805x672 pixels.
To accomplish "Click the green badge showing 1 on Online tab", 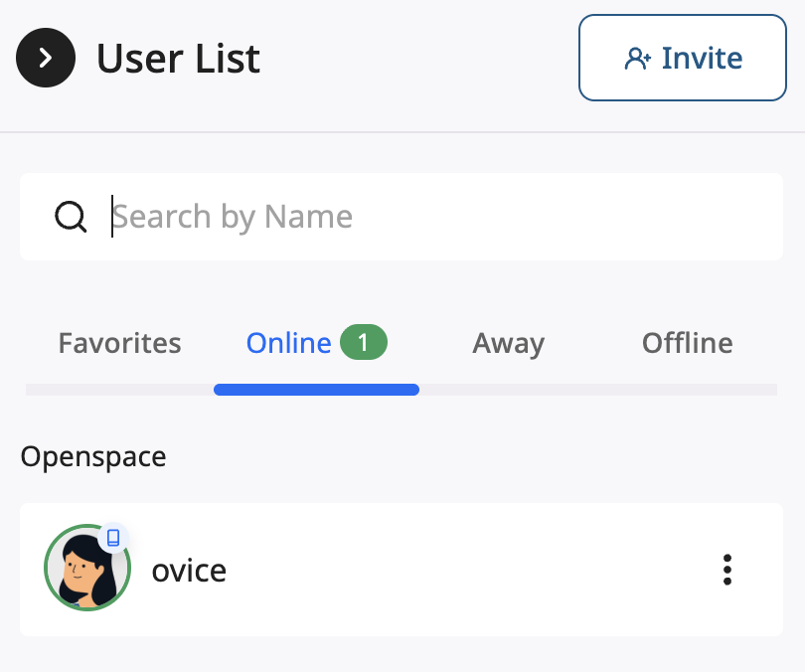I will 364,342.
